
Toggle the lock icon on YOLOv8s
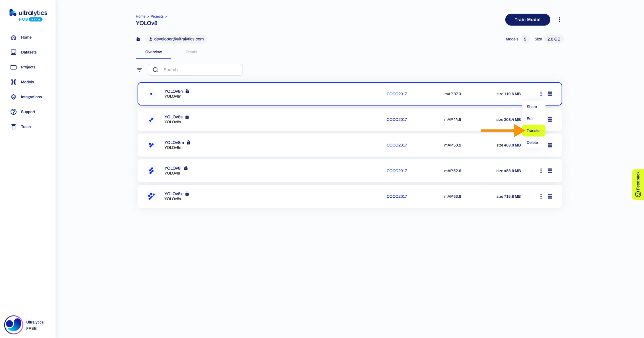pos(187,117)
